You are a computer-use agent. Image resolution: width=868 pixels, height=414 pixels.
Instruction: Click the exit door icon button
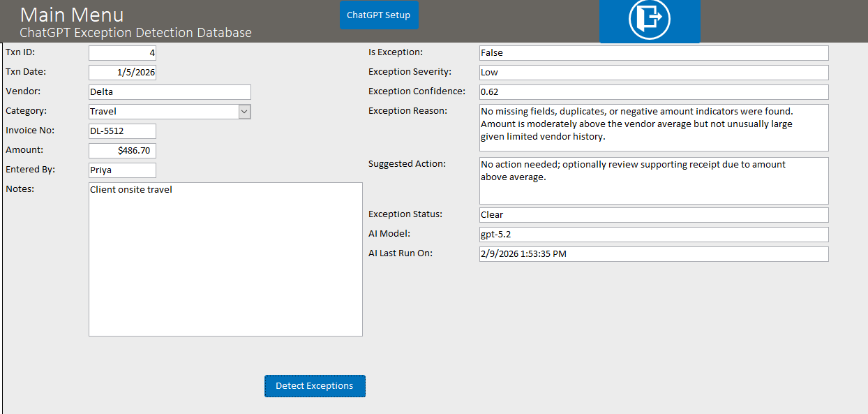click(x=649, y=20)
